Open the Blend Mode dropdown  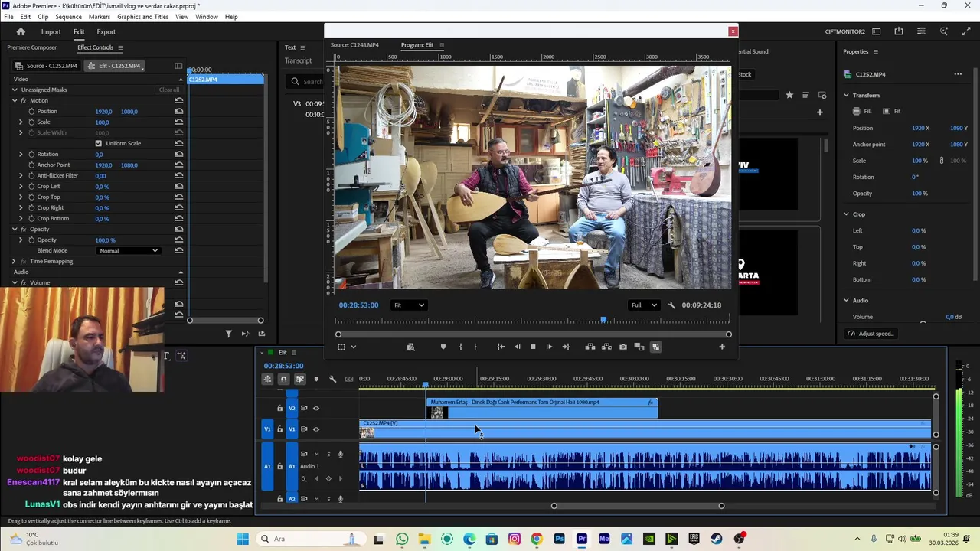point(129,251)
